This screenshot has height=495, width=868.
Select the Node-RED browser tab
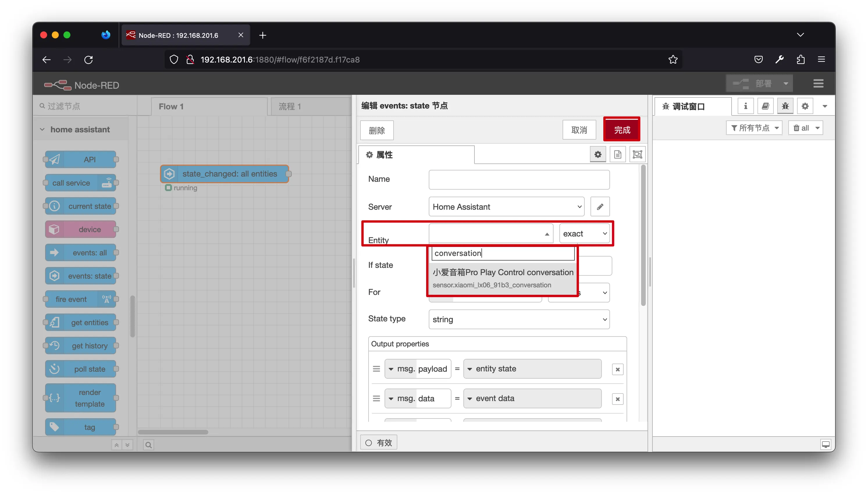[186, 35]
